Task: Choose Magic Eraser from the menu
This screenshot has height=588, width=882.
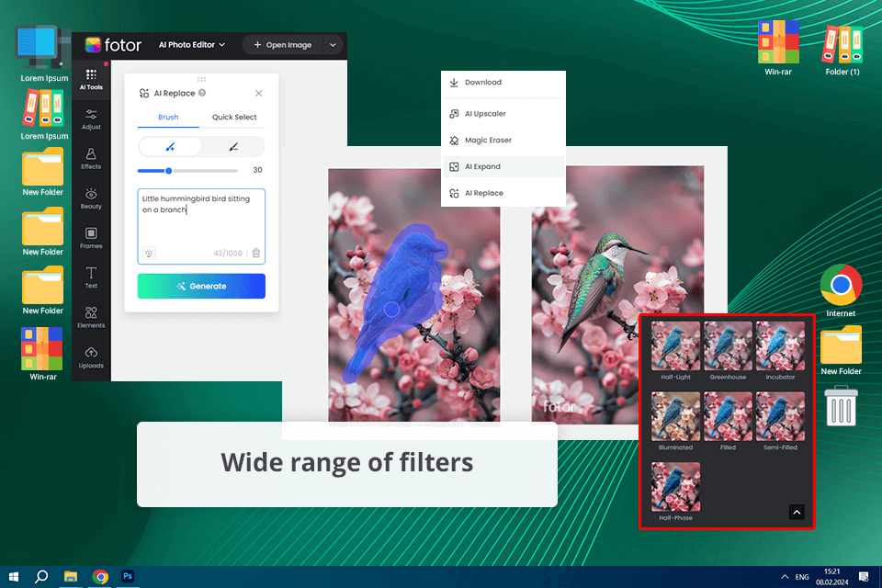Action: click(503, 140)
